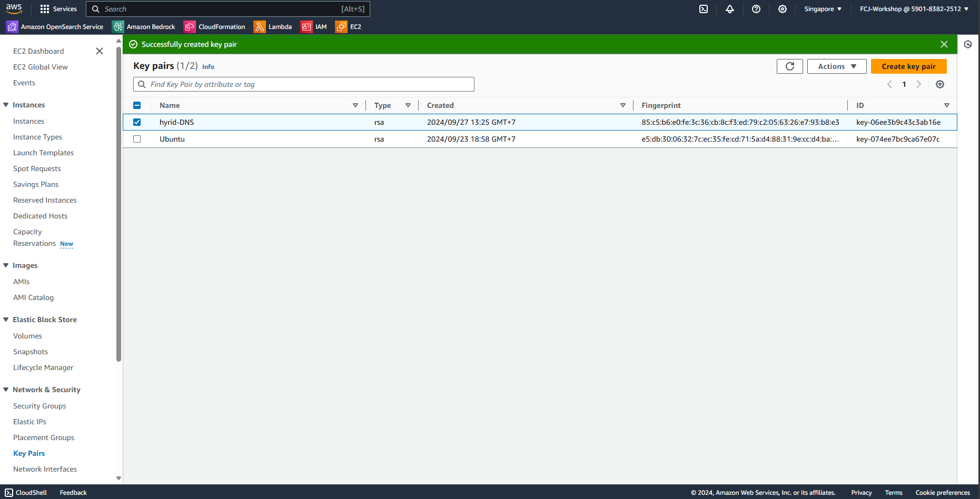Screen dimensions: 980x499
Task: Open the Actions dropdown
Action: point(836,66)
